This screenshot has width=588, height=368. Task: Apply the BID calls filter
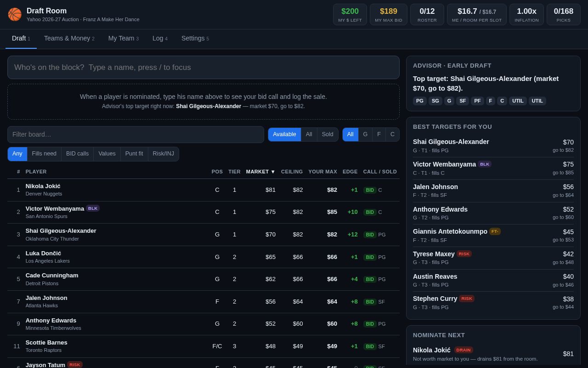pos(77,154)
